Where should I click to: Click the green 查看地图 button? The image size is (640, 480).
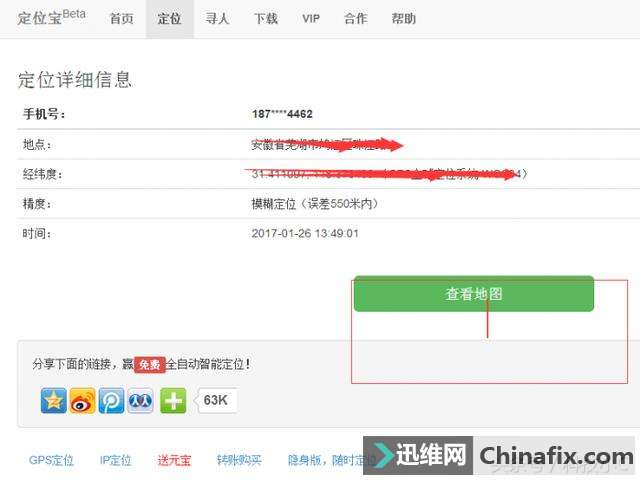[x=474, y=294]
